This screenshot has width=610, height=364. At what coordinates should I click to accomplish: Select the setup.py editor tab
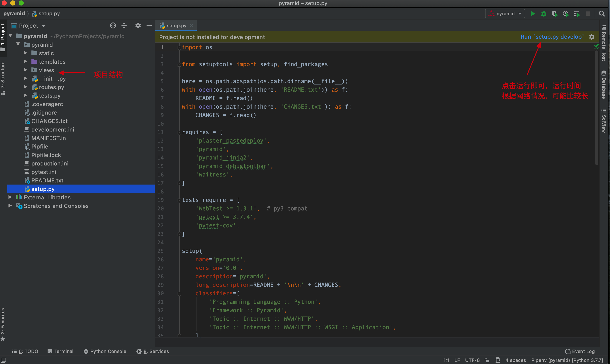point(176,25)
